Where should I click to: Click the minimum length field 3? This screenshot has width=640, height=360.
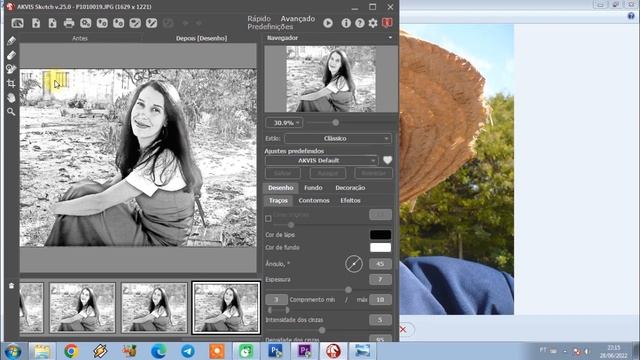tap(276, 300)
